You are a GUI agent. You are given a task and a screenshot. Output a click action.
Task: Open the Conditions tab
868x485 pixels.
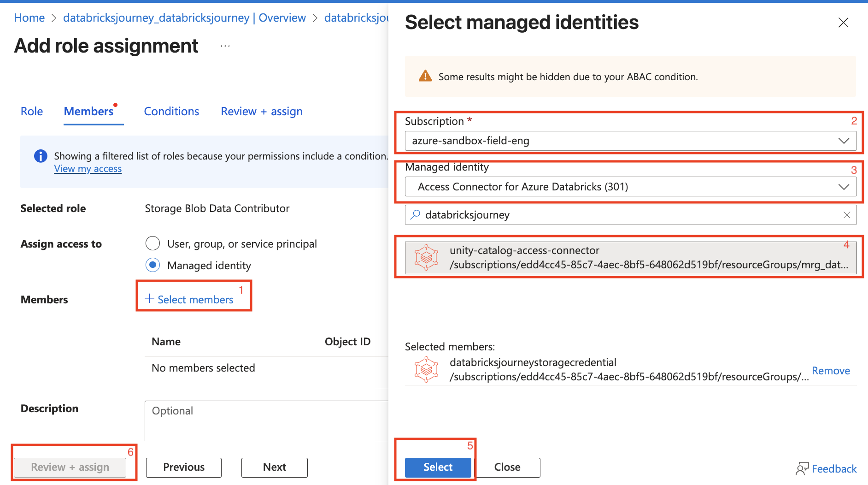171,112
